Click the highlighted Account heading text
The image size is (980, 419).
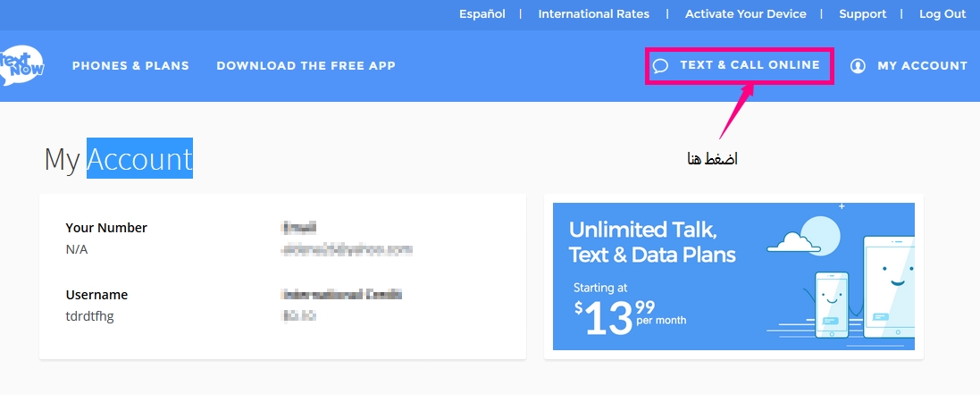click(x=139, y=159)
